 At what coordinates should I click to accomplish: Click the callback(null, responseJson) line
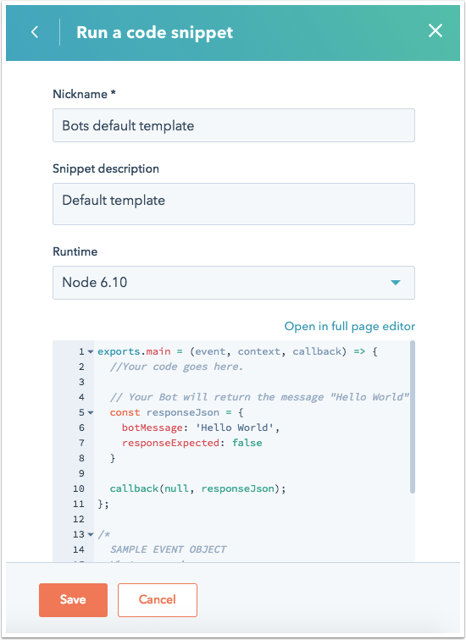coord(197,489)
